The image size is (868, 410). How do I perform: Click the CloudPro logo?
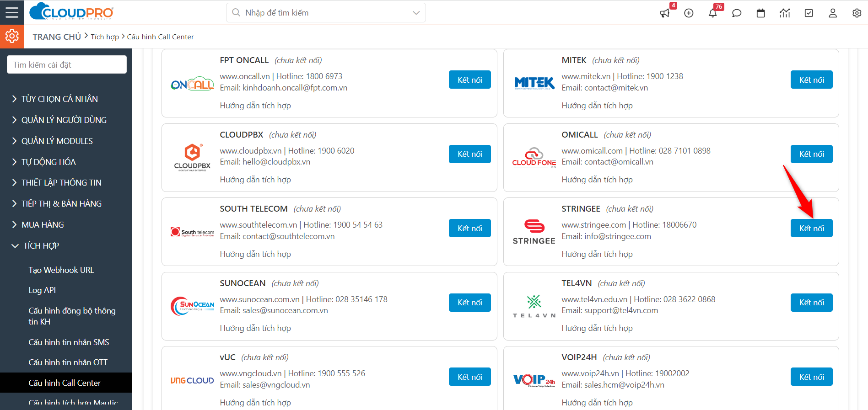tap(71, 11)
